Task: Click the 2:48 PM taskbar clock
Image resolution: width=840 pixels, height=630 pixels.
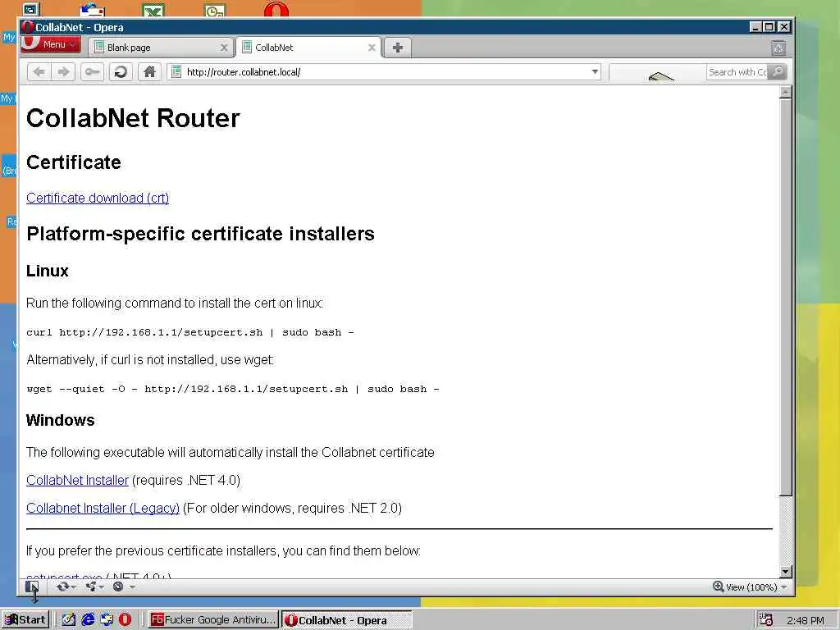Action: click(806, 620)
